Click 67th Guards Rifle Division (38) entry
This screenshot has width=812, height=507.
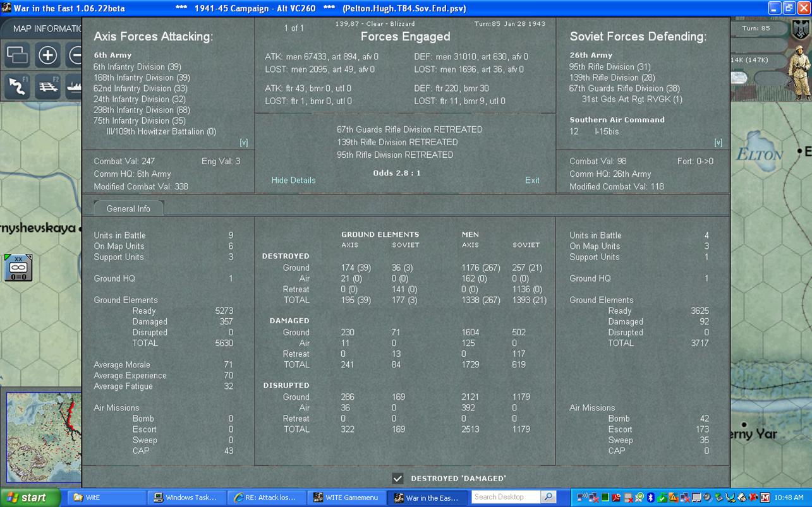[624, 88]
